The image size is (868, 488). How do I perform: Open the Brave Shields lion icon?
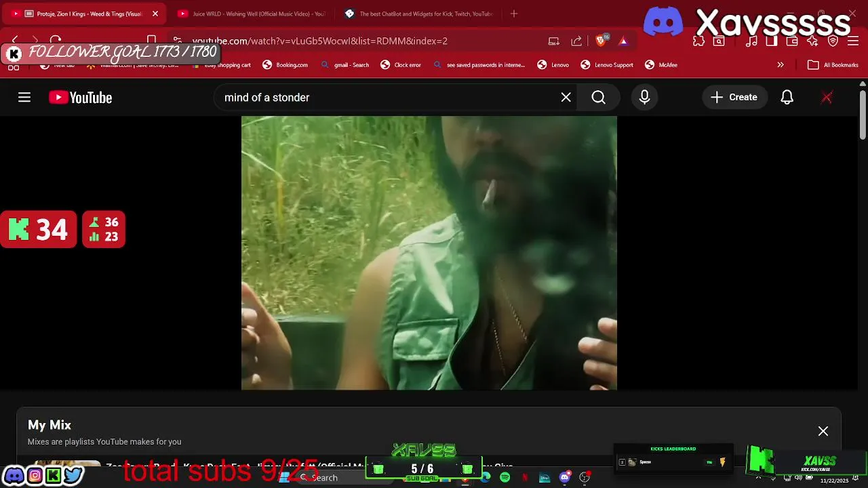601,41
